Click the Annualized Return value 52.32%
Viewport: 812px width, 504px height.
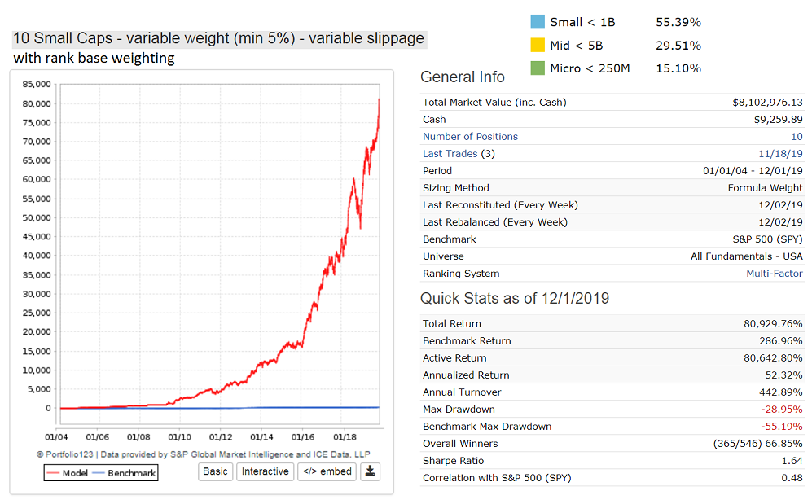pyautogui.click(x=784, y=375)
